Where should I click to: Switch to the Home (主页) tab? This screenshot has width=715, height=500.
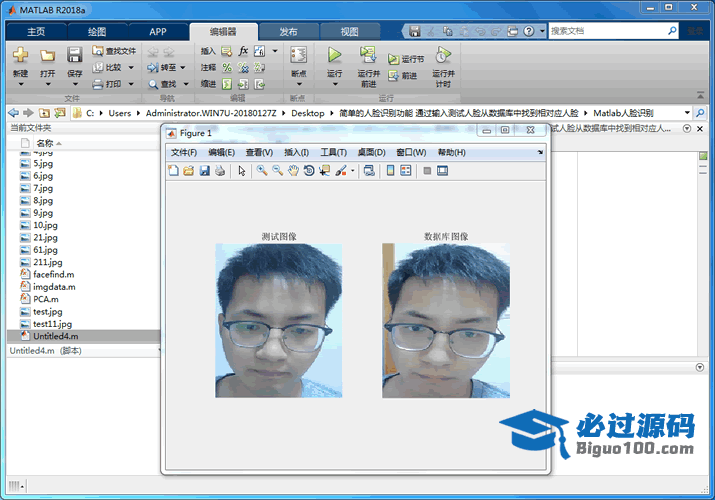coord(36,31)
